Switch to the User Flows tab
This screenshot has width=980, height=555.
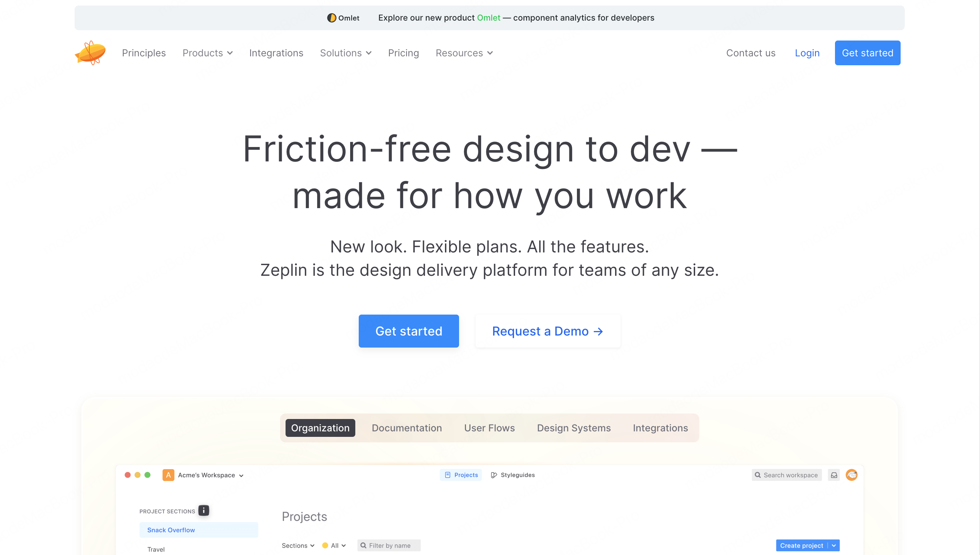click(x=489, y=428)
